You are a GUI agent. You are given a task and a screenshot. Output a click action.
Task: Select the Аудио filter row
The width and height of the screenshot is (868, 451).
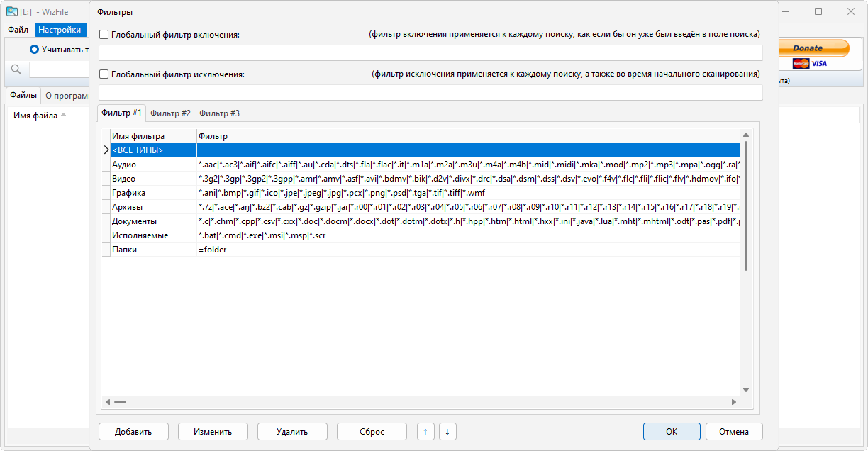click(x=425, y=164)
